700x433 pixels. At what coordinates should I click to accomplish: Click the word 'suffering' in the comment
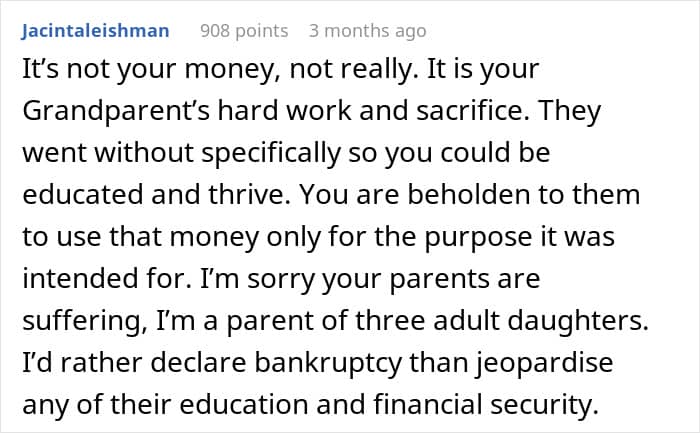[81, 321]
